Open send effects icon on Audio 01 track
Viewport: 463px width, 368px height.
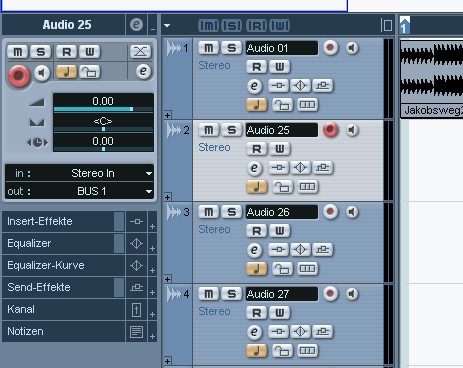tap(322, 86)
